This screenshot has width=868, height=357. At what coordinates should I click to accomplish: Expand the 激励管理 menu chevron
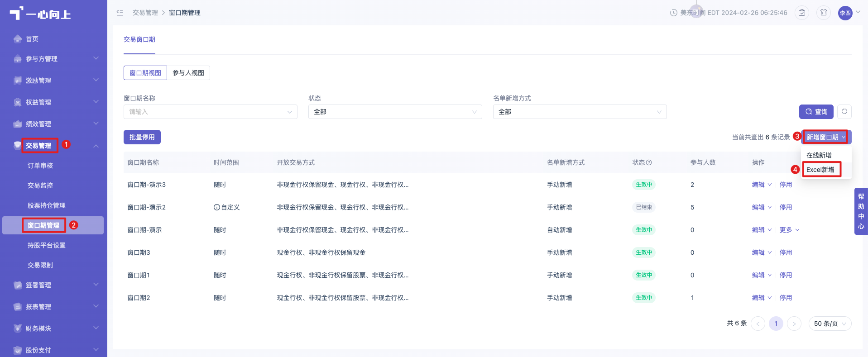tap(96, 80)
